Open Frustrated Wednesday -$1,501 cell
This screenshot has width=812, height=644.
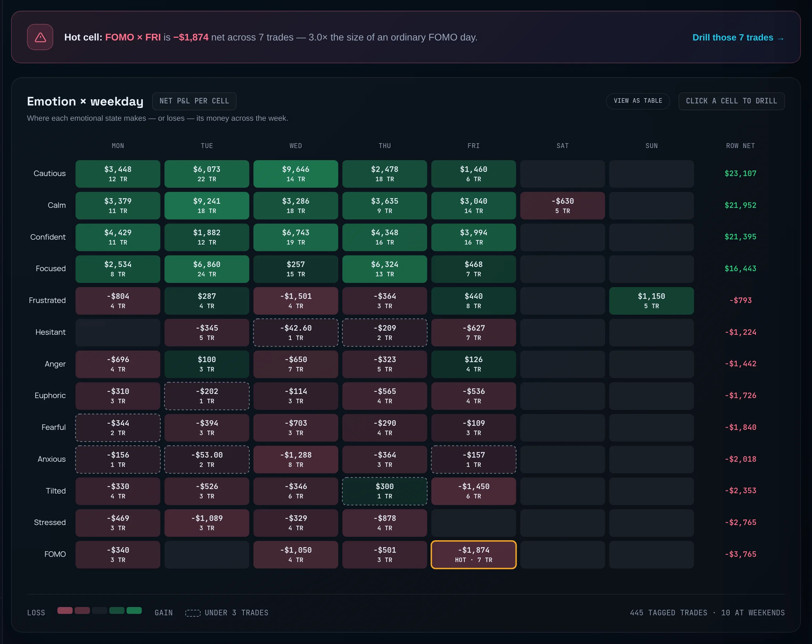click(296, 301)
